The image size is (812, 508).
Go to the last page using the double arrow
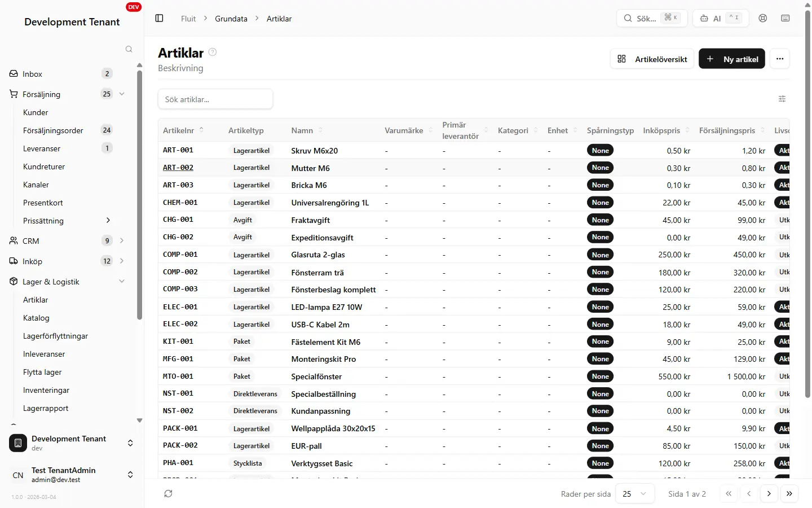789,493
